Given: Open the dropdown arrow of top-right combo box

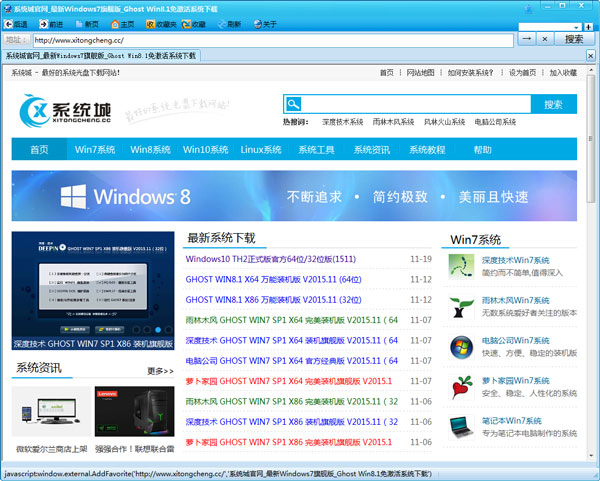Looking at the screenshot, I should [576, 27].
